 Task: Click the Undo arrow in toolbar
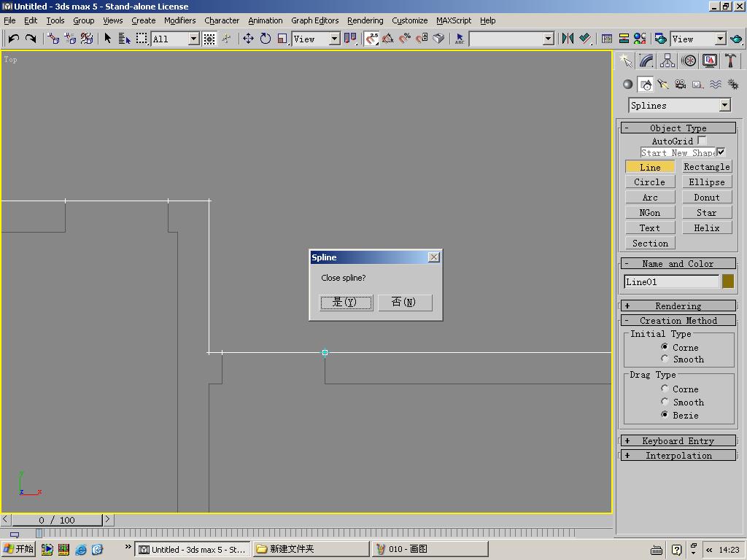(x=13, y=39)
